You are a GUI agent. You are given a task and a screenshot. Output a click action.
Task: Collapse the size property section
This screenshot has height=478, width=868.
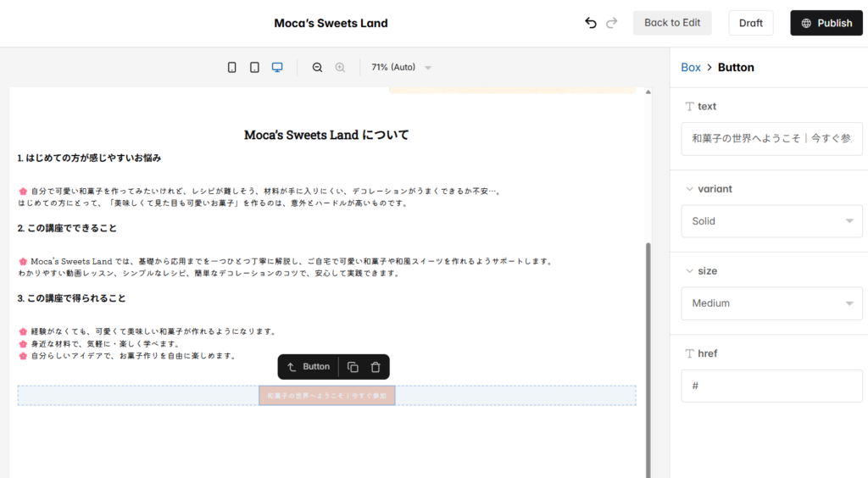(689, 271)
